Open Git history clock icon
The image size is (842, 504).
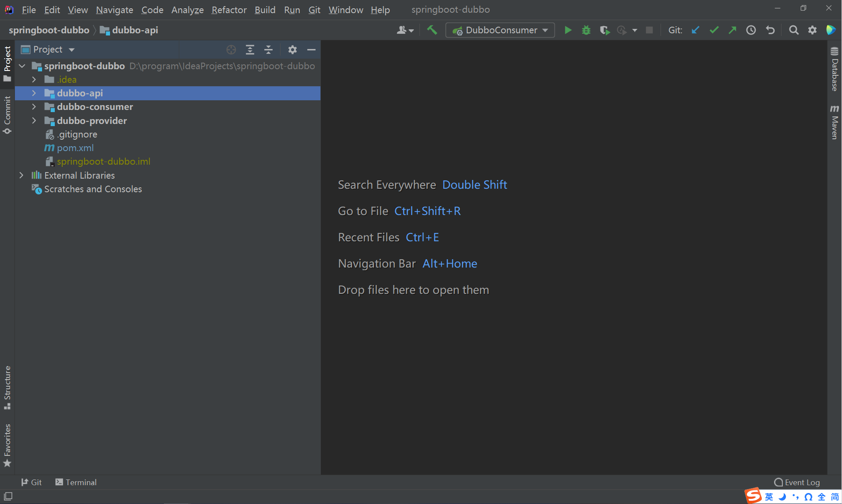pyautogui.click(x=751, y=30)
